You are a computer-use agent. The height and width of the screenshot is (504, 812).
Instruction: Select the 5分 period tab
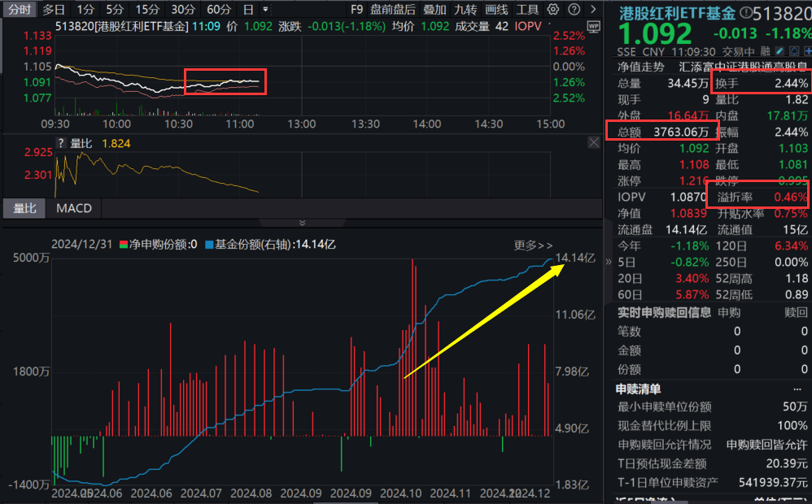[115, 9]
